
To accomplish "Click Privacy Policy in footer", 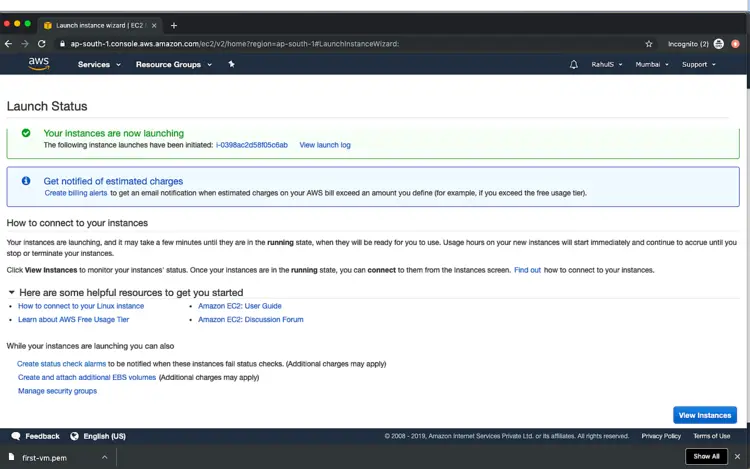I will click(661, 436).
